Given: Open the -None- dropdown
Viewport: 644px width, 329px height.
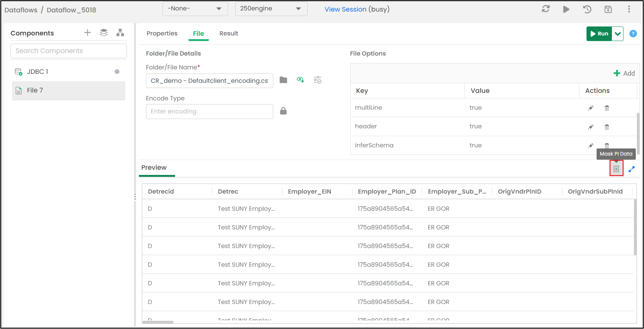Looking at the screenshot, I should [x=195, y=9].
